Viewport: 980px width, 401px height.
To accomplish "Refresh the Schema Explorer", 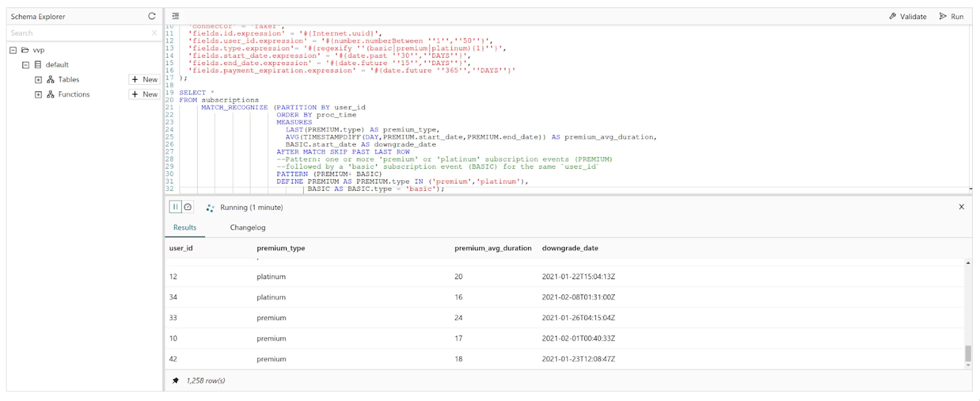I will (x=152, y=16).
